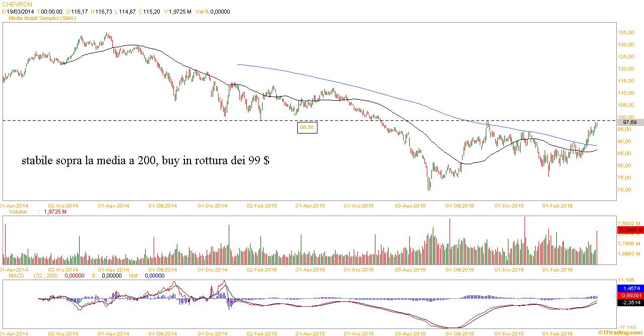Click the 135,00 price axis label
This screenshot has height=336, width=644.
(626, 33)
